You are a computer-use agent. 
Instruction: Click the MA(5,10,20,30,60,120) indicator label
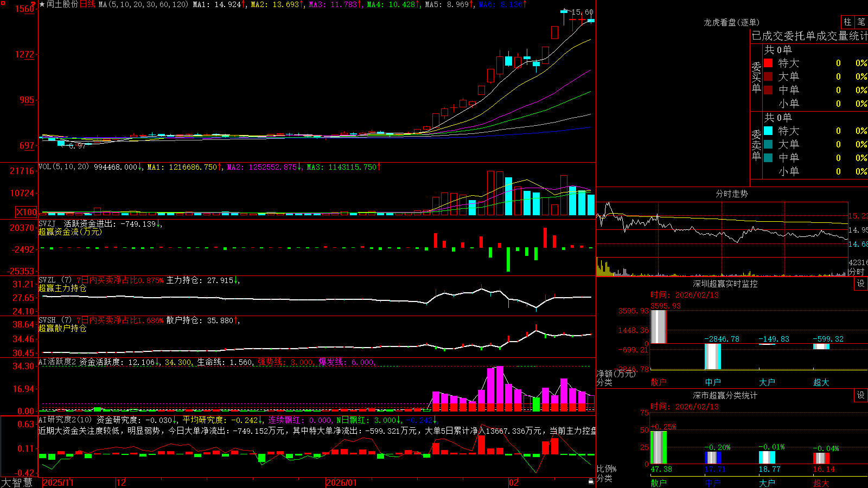tap(144, 4)
